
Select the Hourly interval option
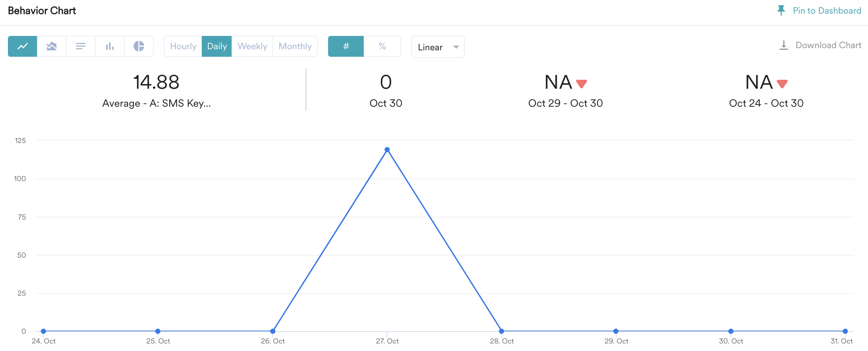[183, 46]
